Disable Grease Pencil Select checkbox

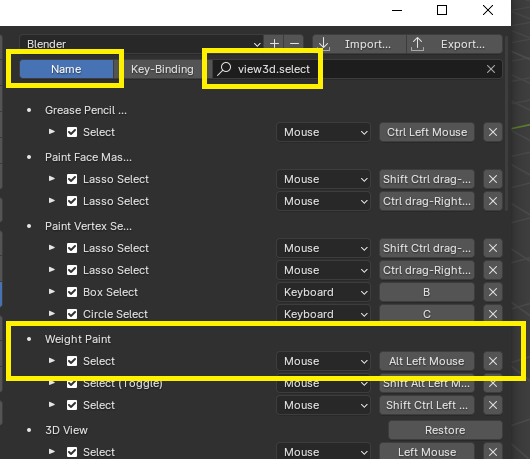[72, 132]
